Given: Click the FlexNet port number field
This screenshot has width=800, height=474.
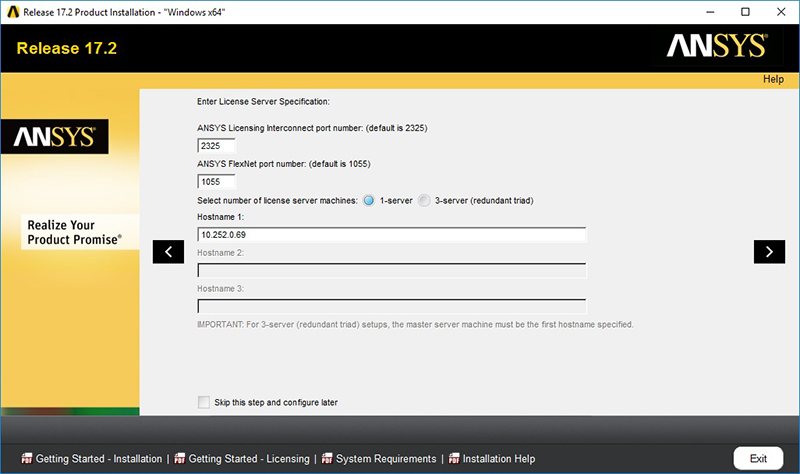Looking at the screenshot, I should [x=216, y=181].
